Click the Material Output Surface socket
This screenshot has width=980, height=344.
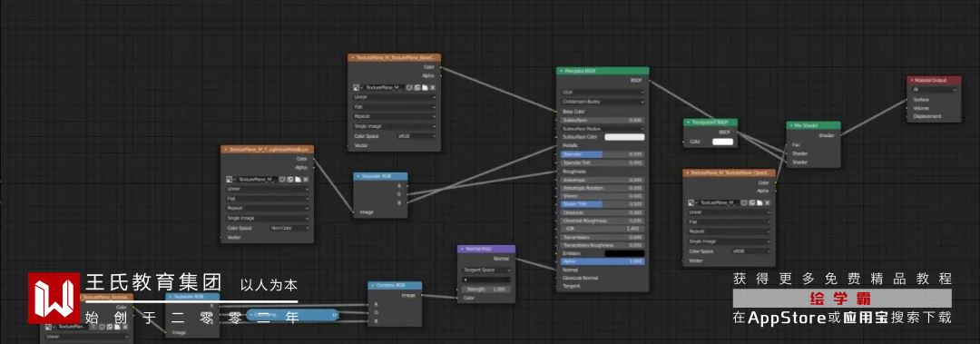coord(907,100)
